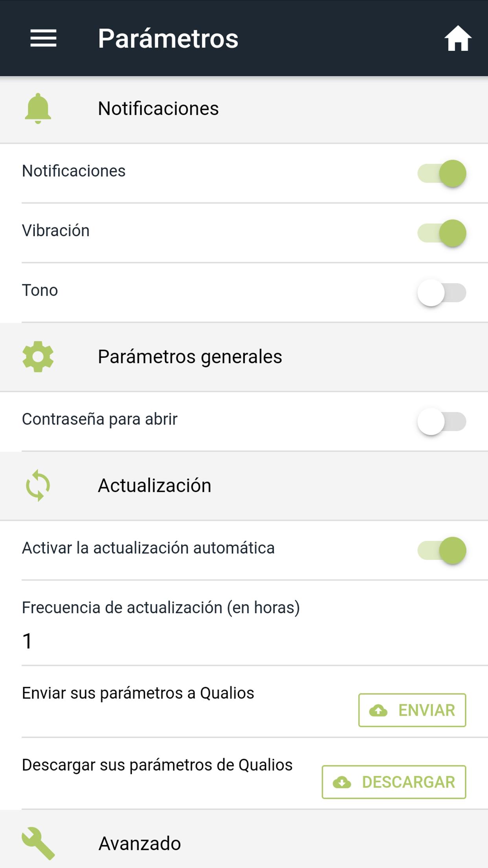Select the Parámetros generales section header
Image resolution: width=488 pixels, height=868 pixels.
(190, 357)
